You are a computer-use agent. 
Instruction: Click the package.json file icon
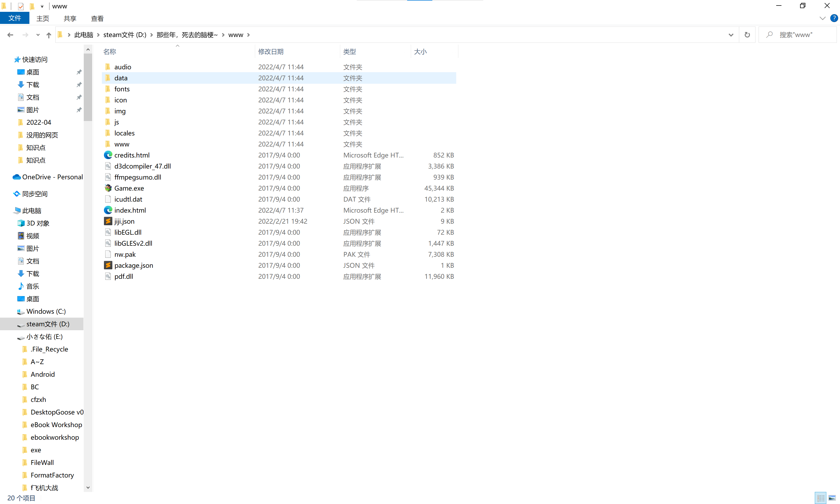click(108, 265)
